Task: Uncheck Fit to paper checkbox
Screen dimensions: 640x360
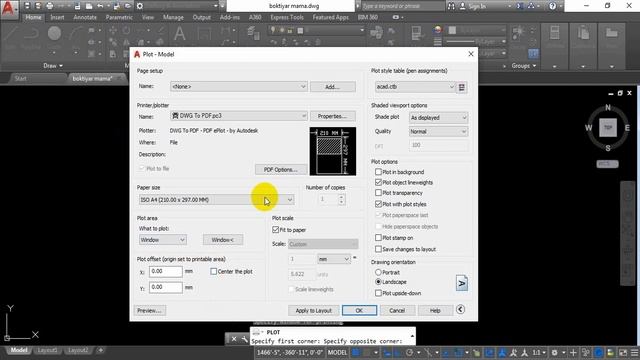Action: 276,230
